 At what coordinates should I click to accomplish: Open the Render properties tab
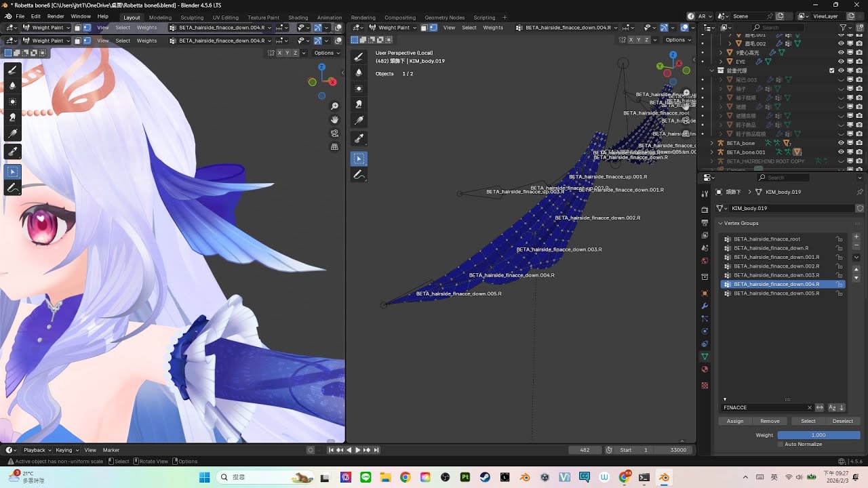705,211
